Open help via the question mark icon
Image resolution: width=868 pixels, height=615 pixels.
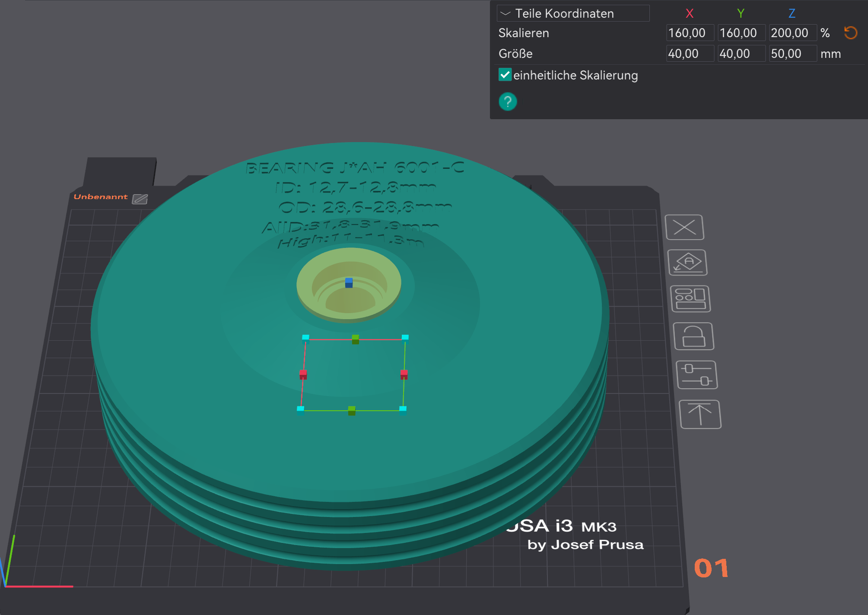(508, 102)
